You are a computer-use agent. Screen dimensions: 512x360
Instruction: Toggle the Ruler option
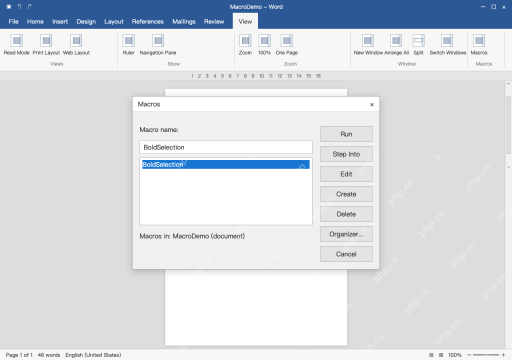coord(128,45)
